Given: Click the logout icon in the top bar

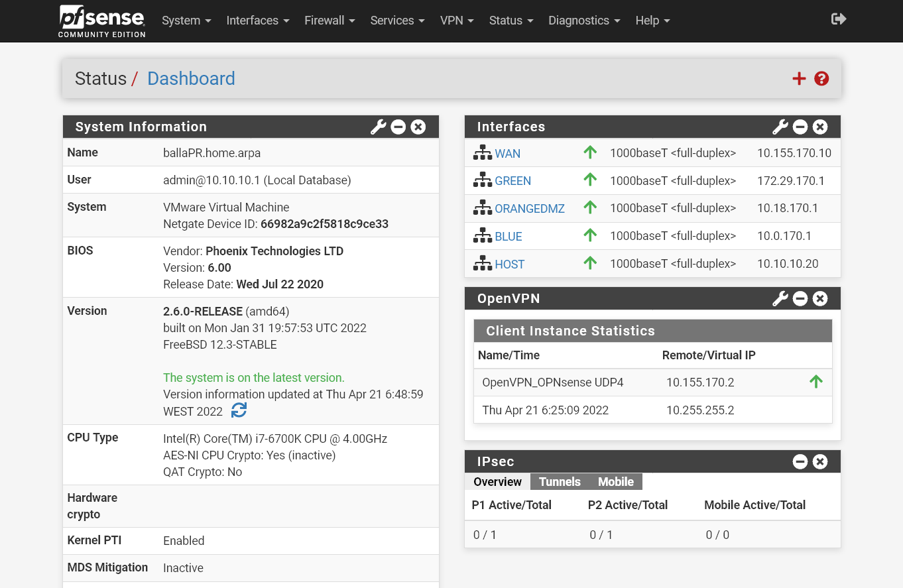Looking at the screenshot, I should point(838,19).
